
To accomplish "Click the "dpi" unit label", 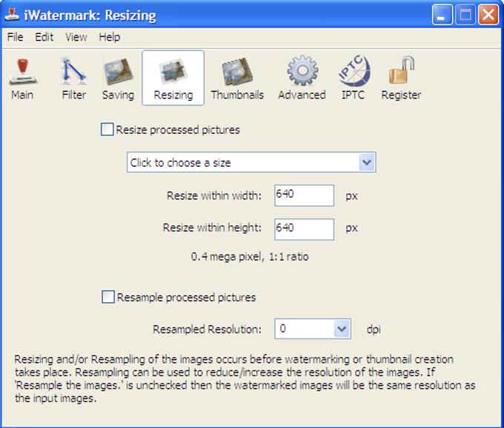I will (374, 330).
